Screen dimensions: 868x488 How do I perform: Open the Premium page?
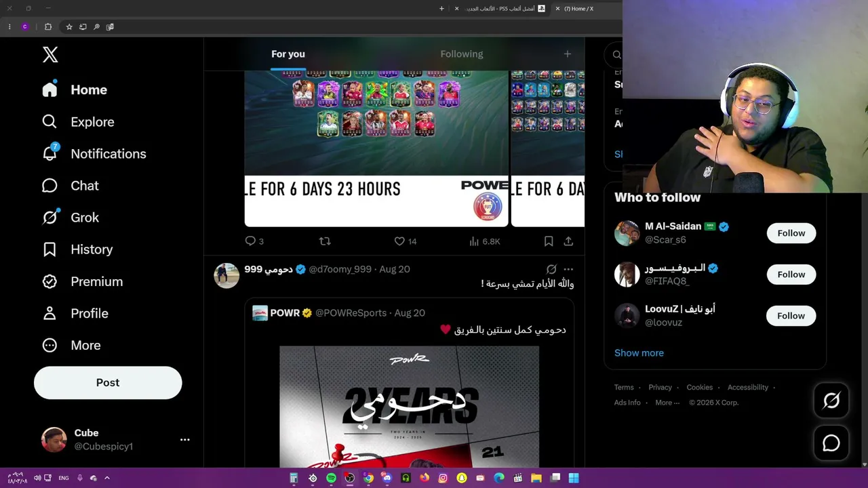point(82,281)
